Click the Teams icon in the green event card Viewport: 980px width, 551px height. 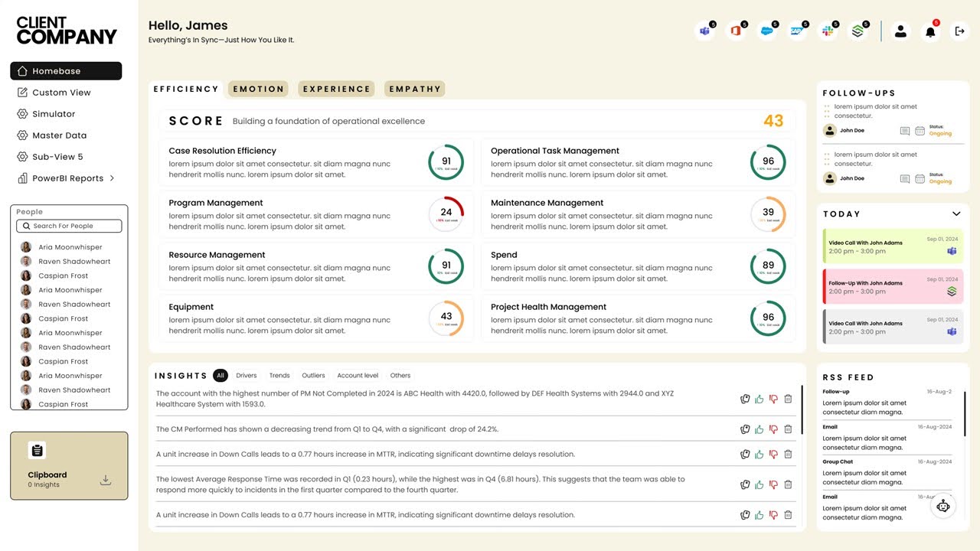click(x=952, y=251)
